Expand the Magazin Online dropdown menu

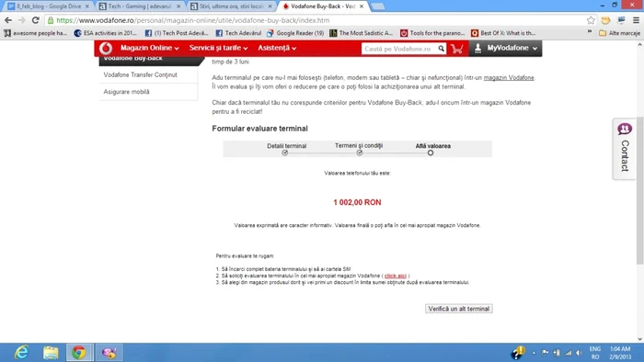tap(149, 48)
